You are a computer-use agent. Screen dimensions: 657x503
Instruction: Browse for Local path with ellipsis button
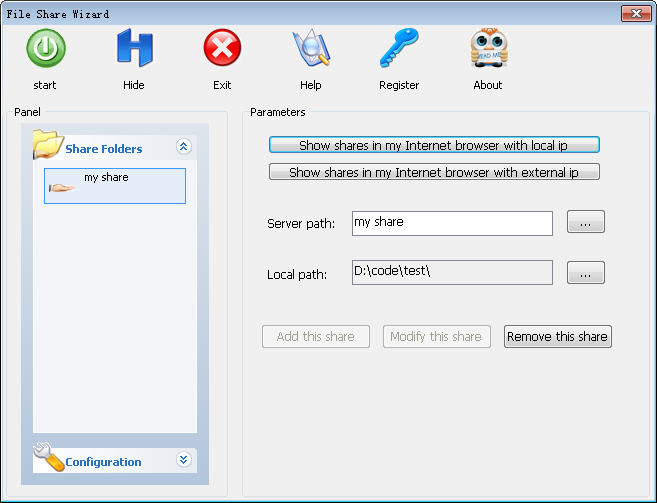coord(585,272)
